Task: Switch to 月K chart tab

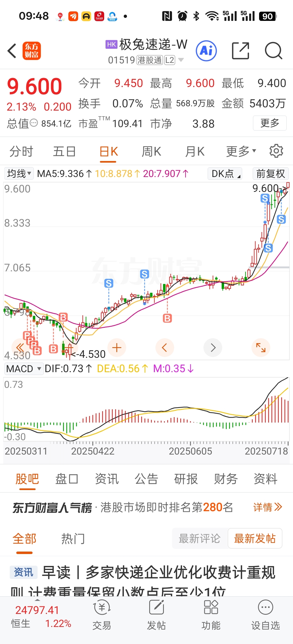Action: pos(195,151)
